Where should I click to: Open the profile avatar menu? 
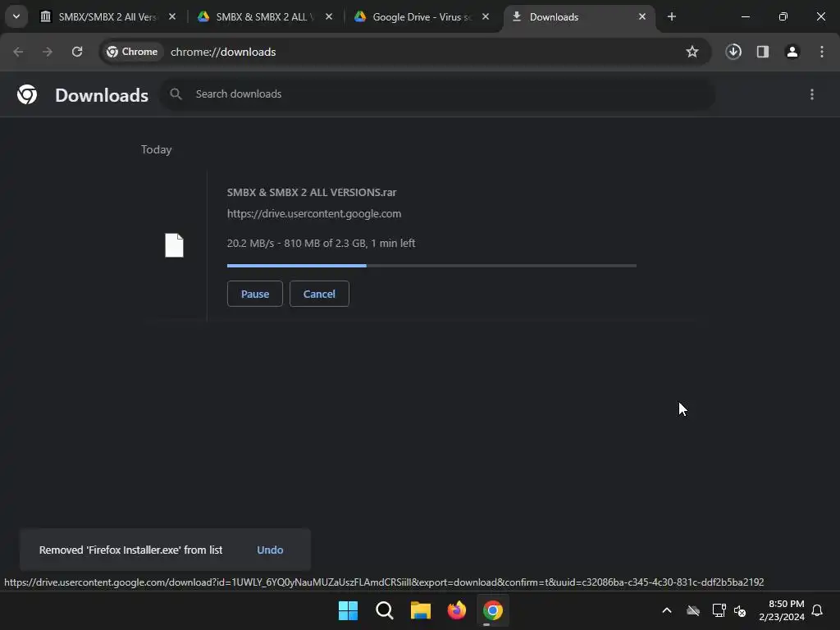point(792,52)
